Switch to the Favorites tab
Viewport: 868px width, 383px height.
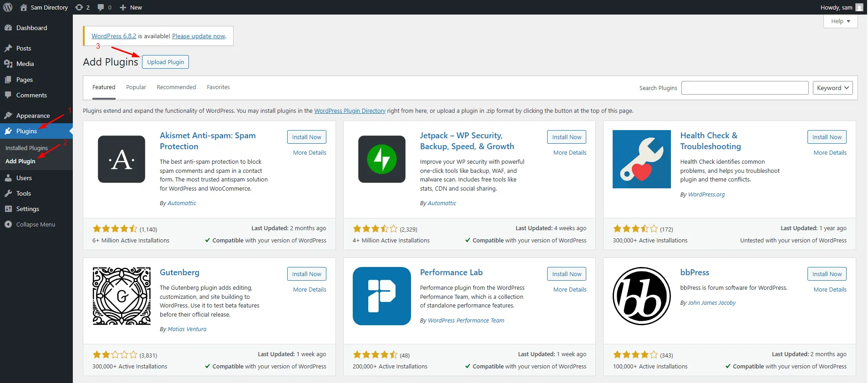[218, 87]
